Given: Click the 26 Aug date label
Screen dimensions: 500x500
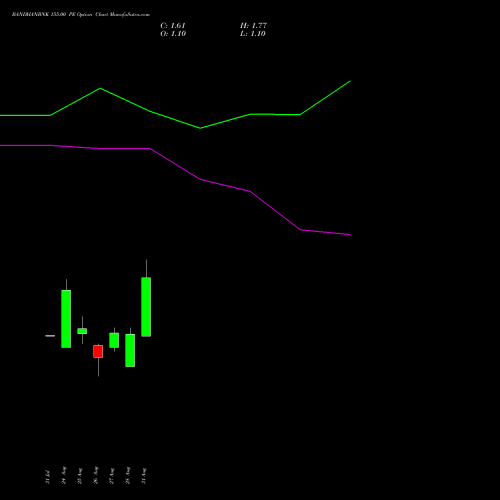Looking at the screenshot, I should tap(95, 475).
